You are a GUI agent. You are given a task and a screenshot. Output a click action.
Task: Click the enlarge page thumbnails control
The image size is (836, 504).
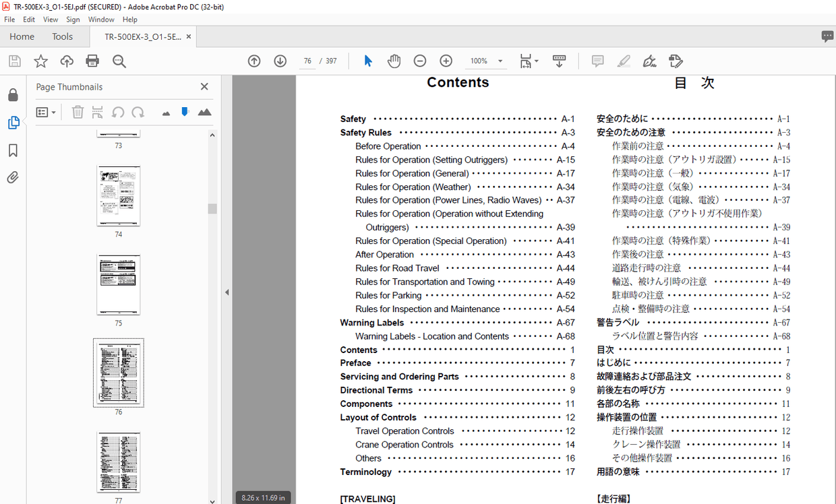[205, 112]
